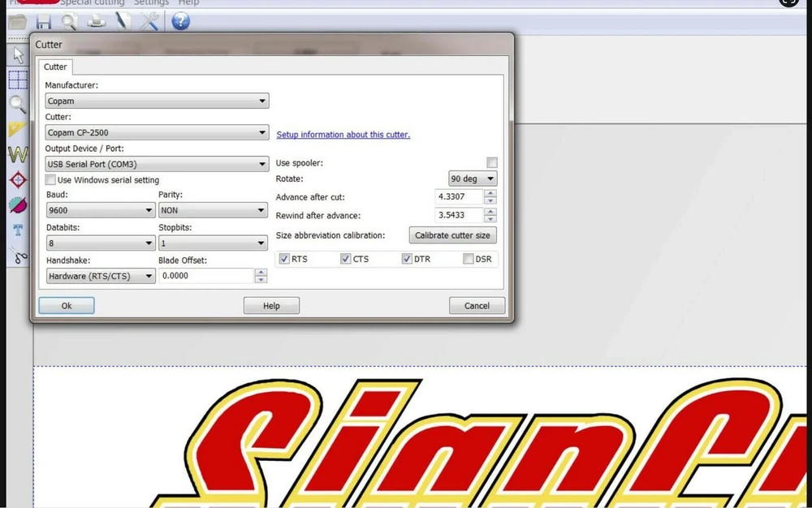
Task: Click the blue question mark help icon
Action: 181,21
